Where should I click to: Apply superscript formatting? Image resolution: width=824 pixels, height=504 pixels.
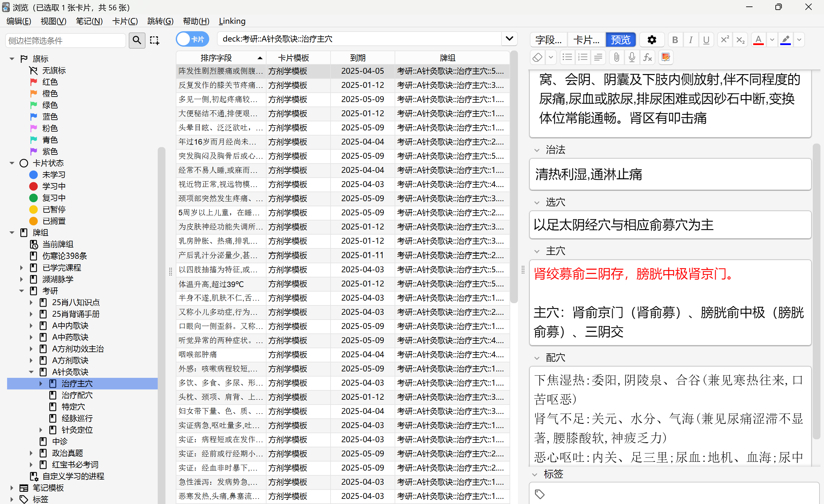click(x=724, y=40)
